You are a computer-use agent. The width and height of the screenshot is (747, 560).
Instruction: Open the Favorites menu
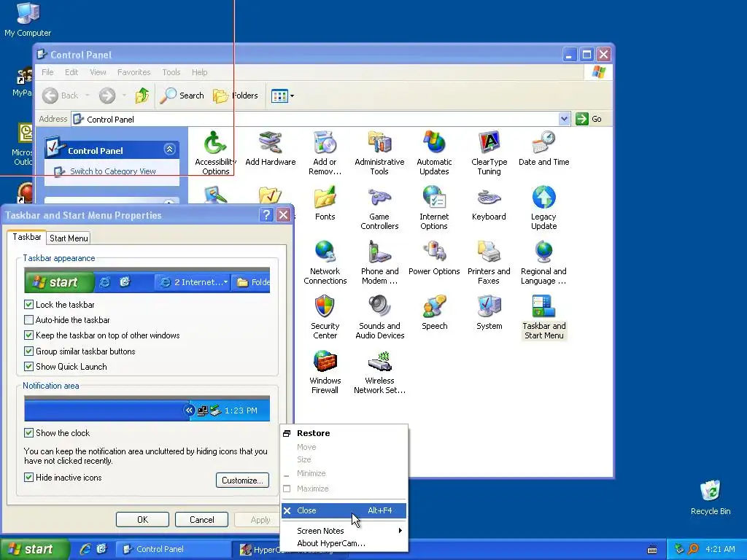pyautogui.click(x=134, y=72)
